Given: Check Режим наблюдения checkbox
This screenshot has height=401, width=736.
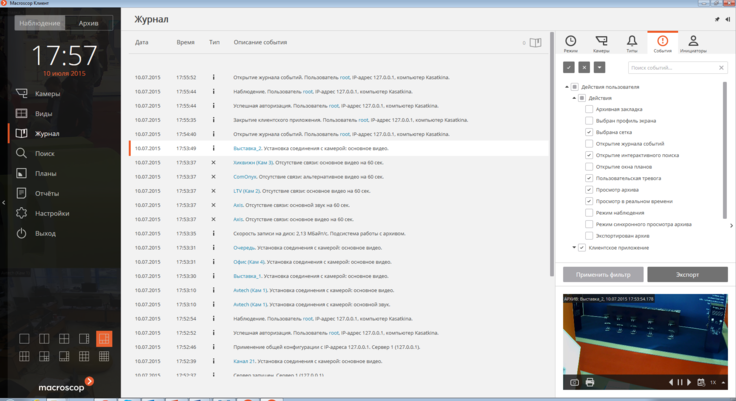Looking at the screenshot, I should 589,213.
